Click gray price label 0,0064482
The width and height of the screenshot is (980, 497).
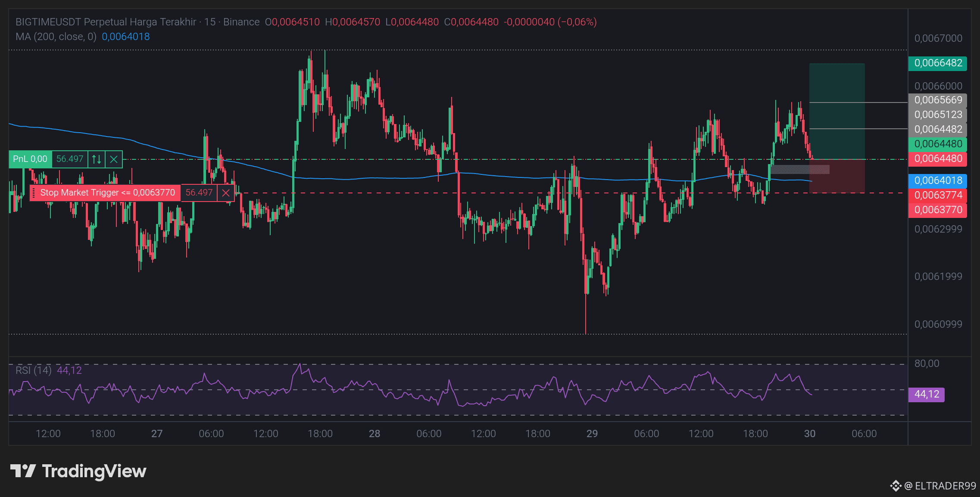pyautogui.click(x=938, y=130)
